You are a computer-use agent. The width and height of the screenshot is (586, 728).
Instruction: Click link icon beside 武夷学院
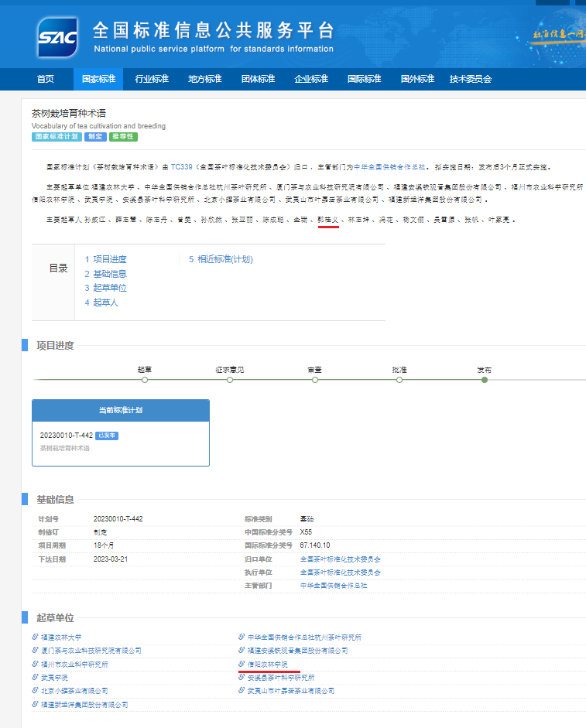(36, 677)
